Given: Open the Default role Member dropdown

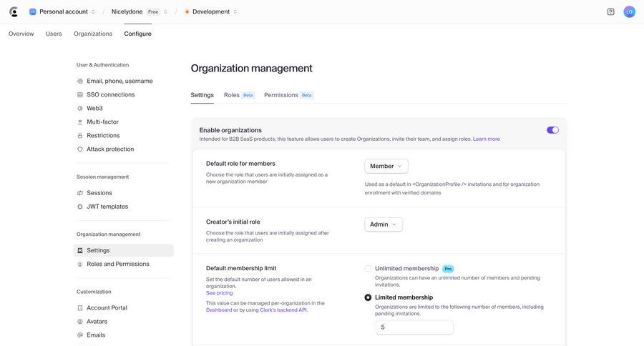Looking at the screenshot, I should 386,167.
